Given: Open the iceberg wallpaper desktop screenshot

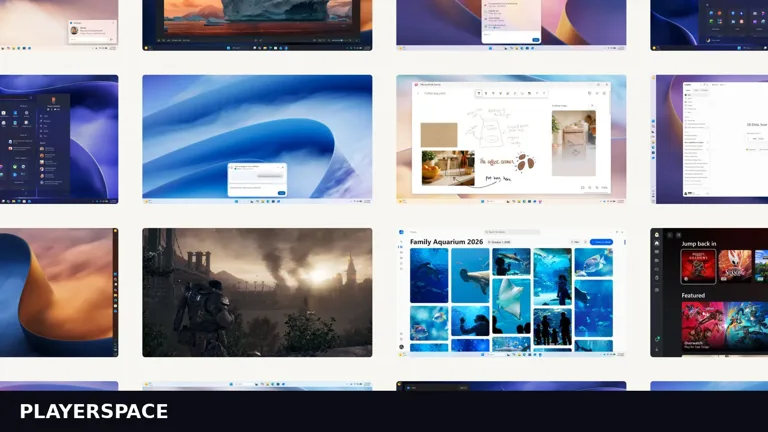Looking at the screenshot, I should (x=257, y=24).
